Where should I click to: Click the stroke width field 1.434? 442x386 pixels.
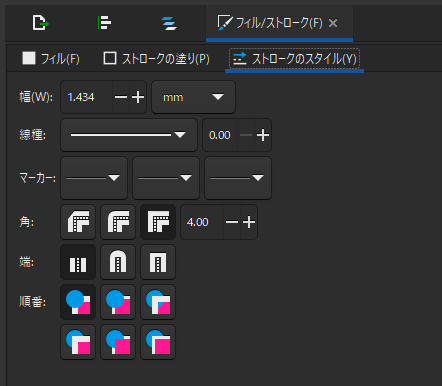coord(87,97)
